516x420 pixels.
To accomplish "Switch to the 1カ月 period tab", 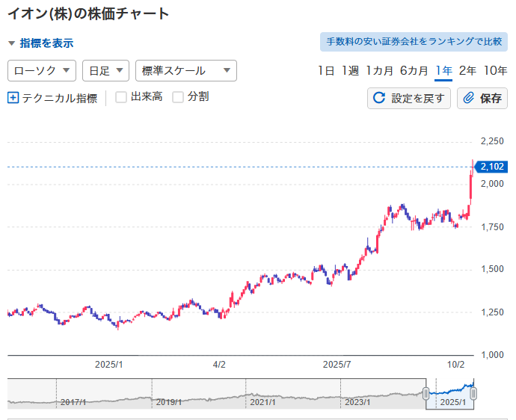I will point(379,71).
